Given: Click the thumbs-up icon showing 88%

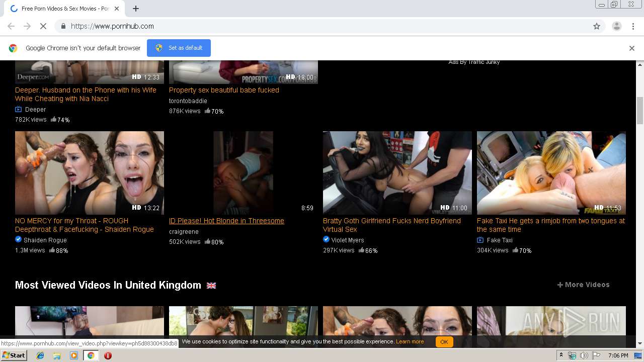Looking at the screenshot, I should (x=52, y=250).
